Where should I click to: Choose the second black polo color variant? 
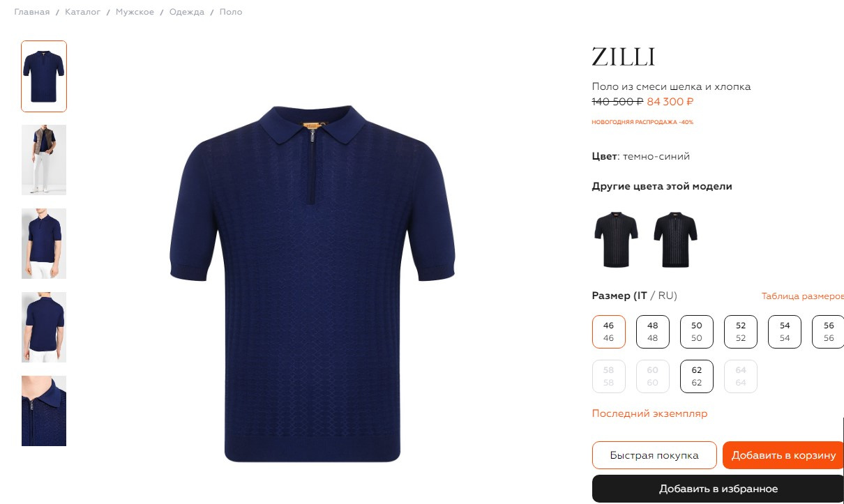tap(675, 240)
